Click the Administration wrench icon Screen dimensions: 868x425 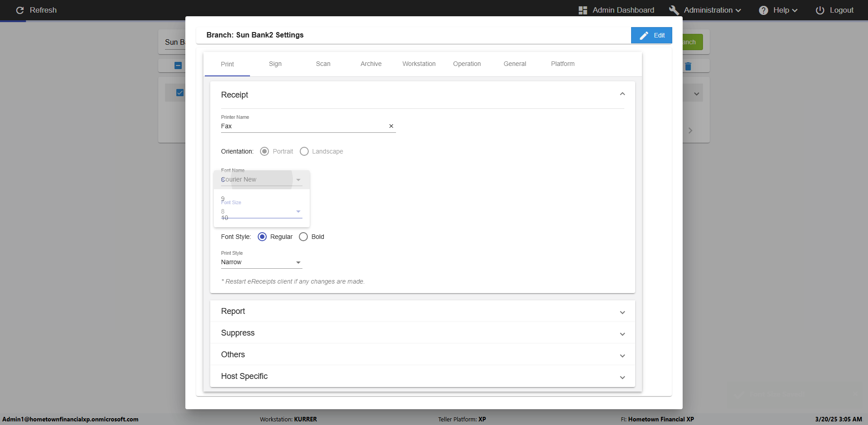click(x=674, y=10)
